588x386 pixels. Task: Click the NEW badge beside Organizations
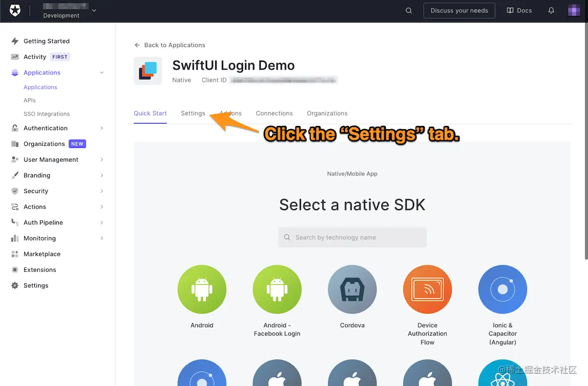[77, 144]
